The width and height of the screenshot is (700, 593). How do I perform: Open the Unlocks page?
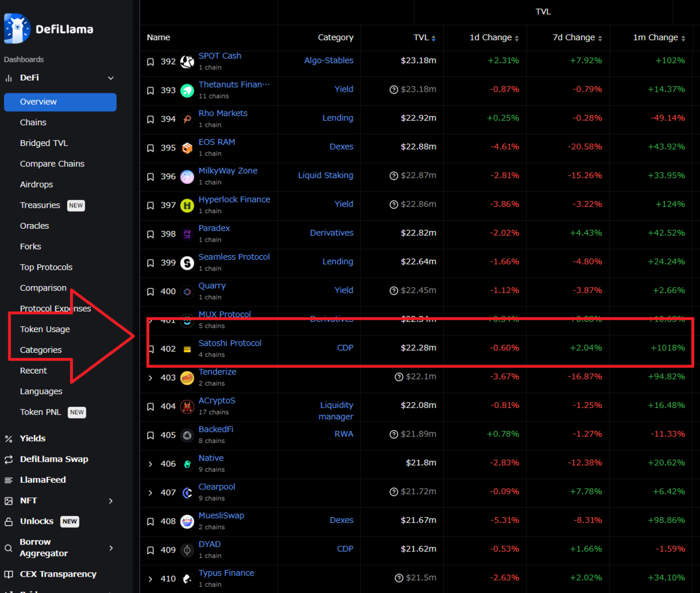coord(37,521)
